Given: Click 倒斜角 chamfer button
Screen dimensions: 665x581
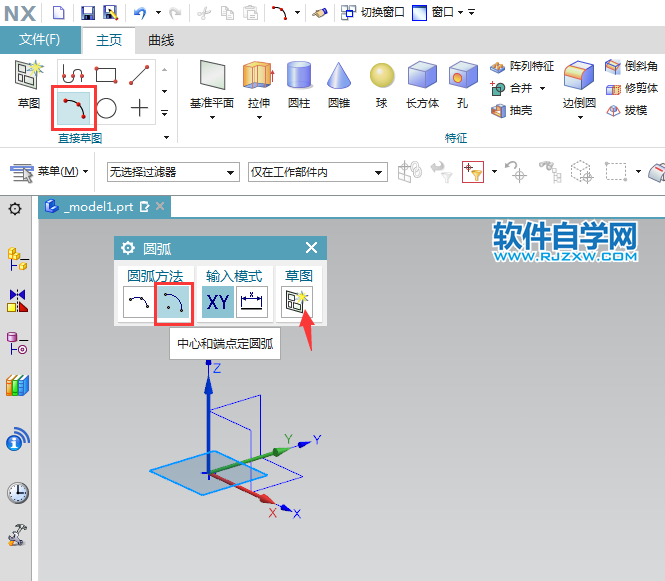Looking at the screenshot, I should (631, 66).
